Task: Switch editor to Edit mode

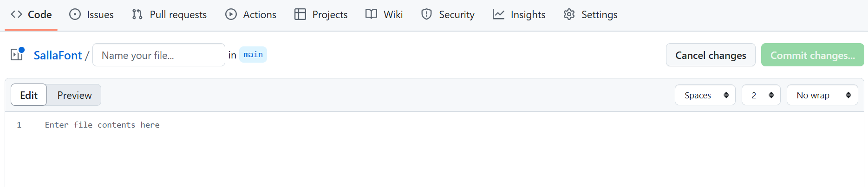Action: click(x=29, y=95)
